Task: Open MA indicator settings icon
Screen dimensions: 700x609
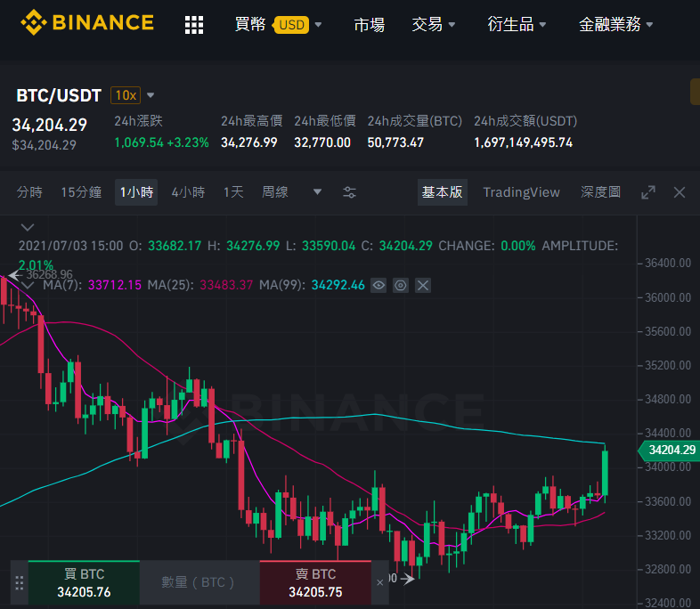Action: (401, 285)
